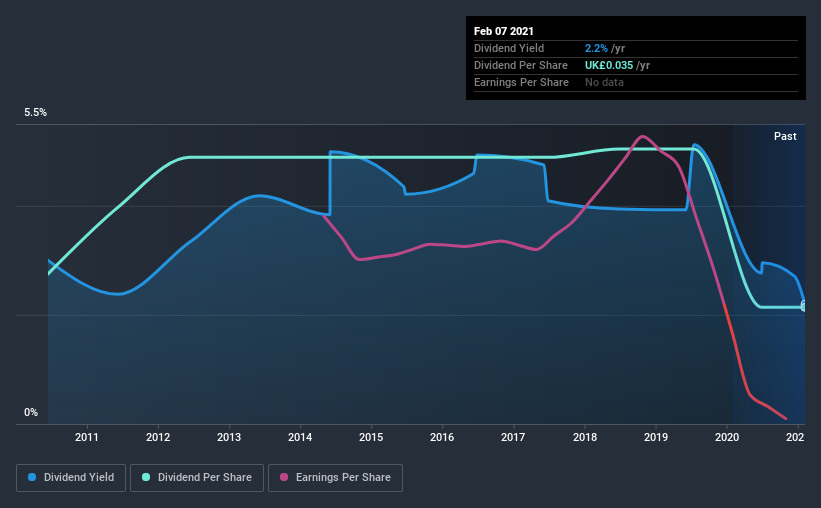Click the 2.2% Dividend Yield tooltip value
This screenshot has width=821, height=508.
596,48
